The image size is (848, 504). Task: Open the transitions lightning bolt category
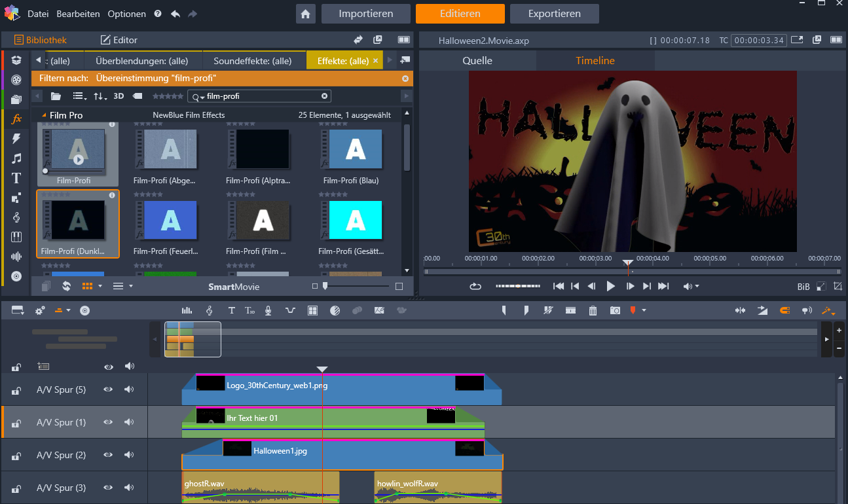[16, 139]
